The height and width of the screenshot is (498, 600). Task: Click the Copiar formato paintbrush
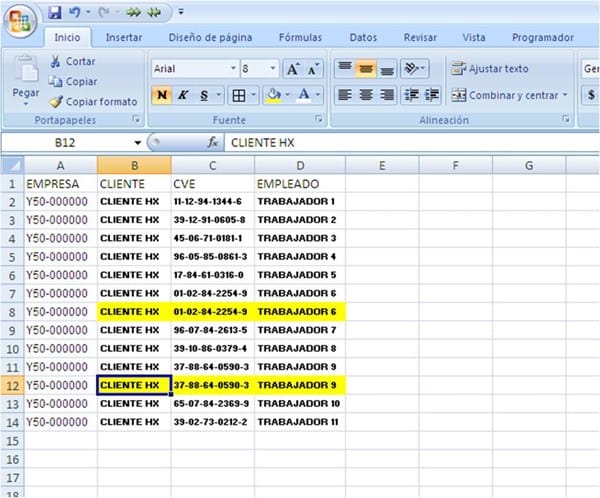56,102
